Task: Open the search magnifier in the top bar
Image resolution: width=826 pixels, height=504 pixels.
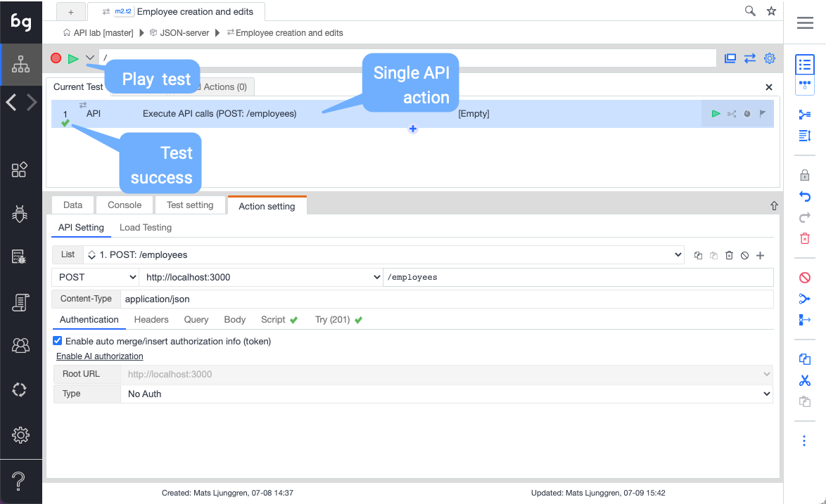Action: click(750, 11)
